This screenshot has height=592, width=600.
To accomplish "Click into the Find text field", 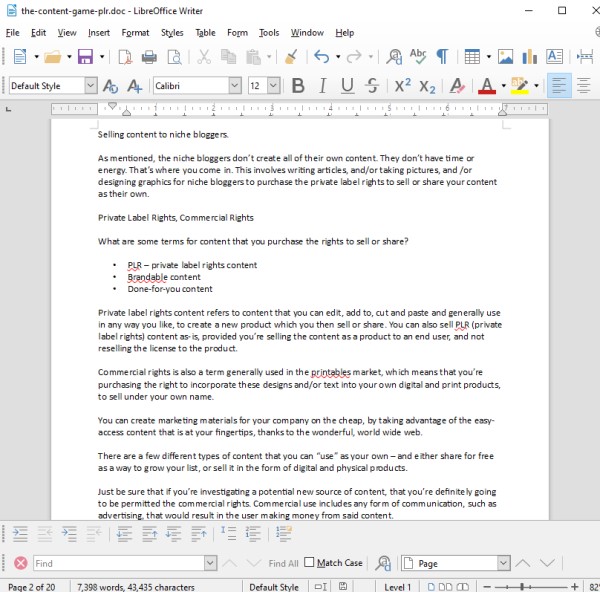I will [119, 563].
